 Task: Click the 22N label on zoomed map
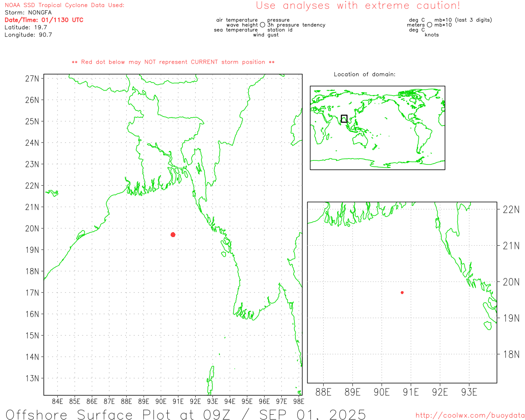[x=511, y=210]
